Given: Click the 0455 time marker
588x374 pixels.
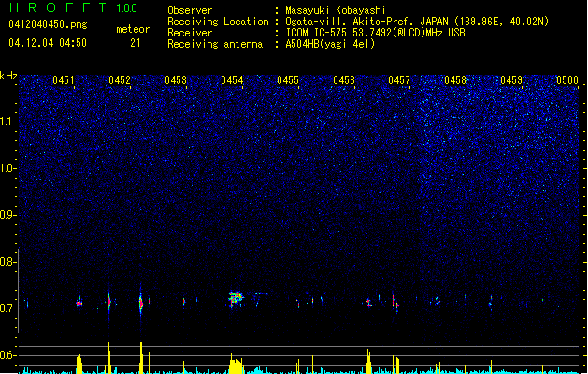Looking at the screenshot, I should point(288,80).
